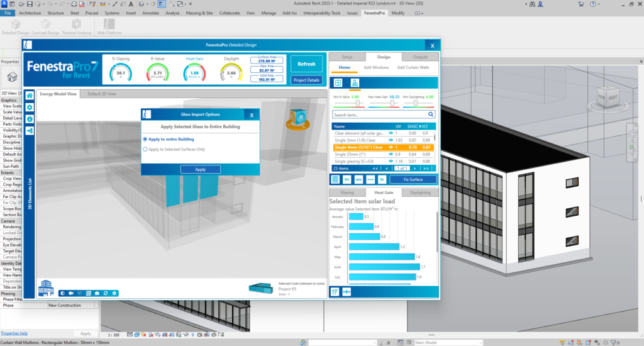Toggle the eye icon for 'Single 25mm (1")'

[x=391, y=154]
